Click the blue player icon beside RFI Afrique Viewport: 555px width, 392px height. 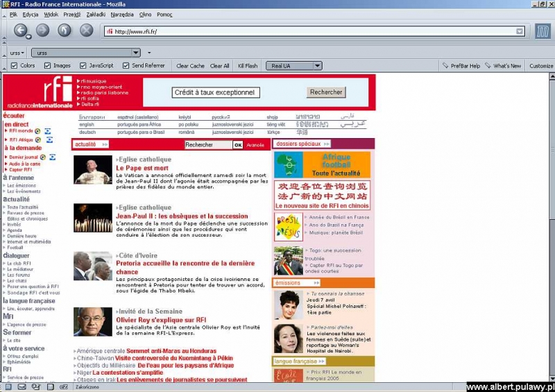pyautogui.click(x=49, y=140)
